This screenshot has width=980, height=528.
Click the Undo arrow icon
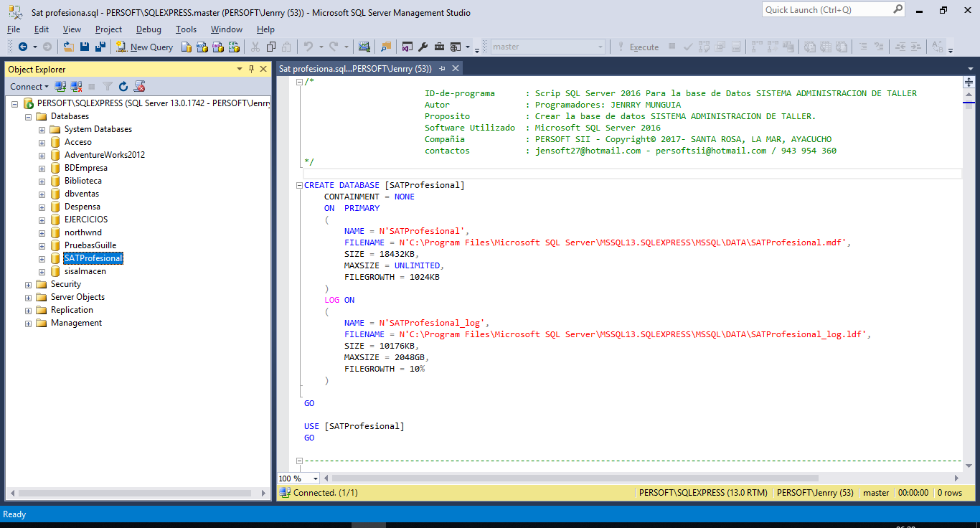pos(308,47)
